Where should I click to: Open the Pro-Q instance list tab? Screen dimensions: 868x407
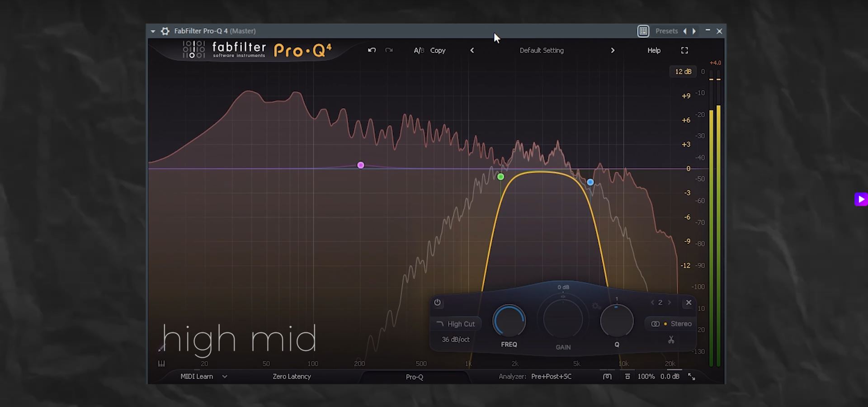tap(415, 377)
